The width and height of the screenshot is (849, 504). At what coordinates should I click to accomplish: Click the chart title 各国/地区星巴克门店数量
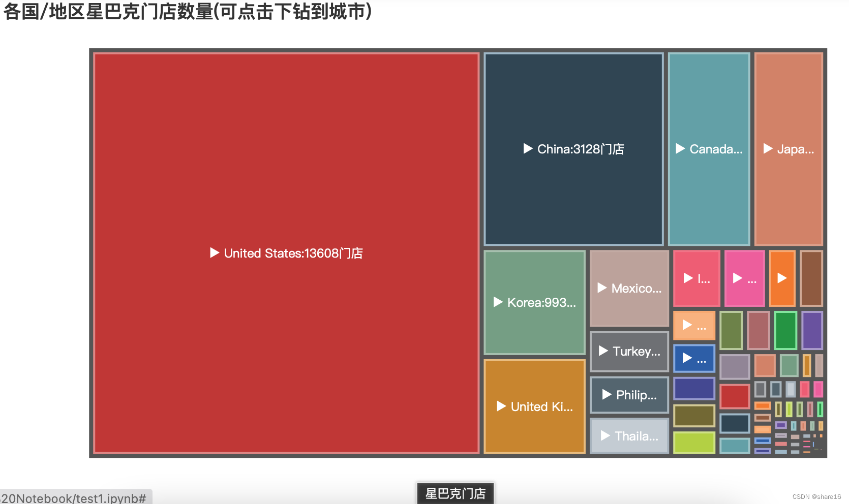188,11
